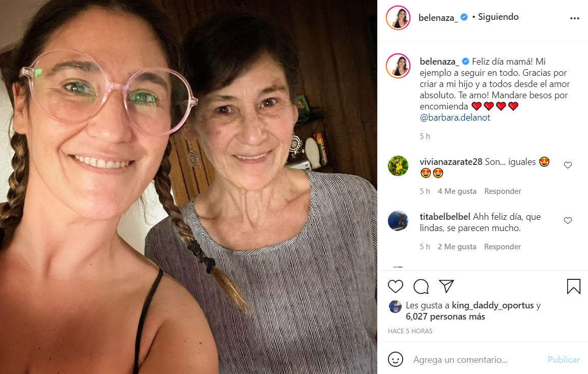Save post with bookmark icon
The height and width of the screenshot is (374, 588).
point(574,286)
